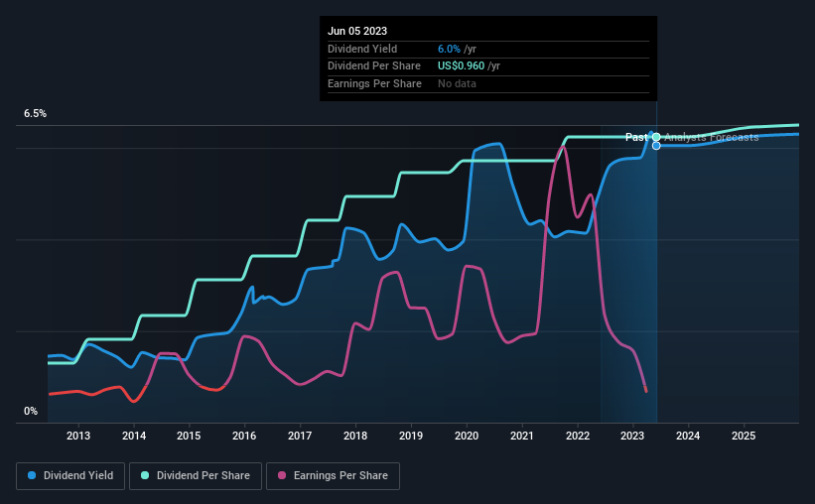Click the Earnings Per Share row label in the tooltip
The height and width of the screenshot is (504, 815).
(375, 83)
